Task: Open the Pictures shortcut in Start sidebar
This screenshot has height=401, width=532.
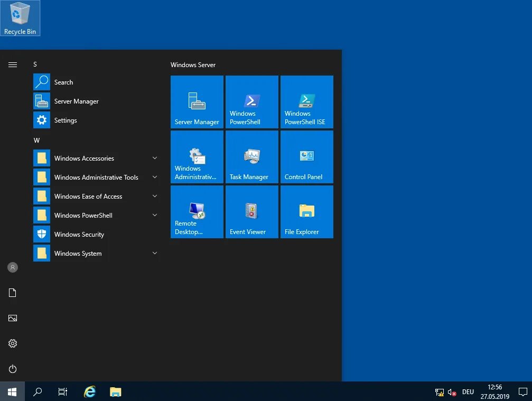Action: click(x=13, y=318)
